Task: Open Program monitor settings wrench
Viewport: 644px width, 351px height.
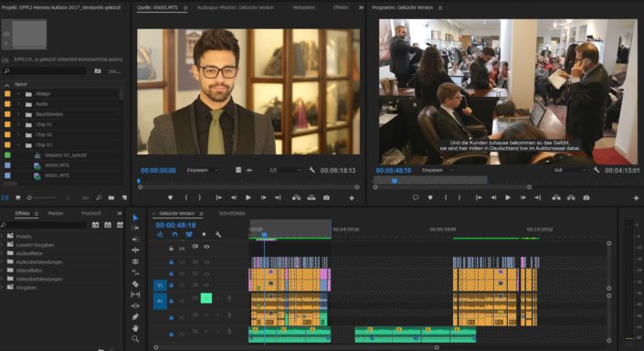Action: pos(596,170)
